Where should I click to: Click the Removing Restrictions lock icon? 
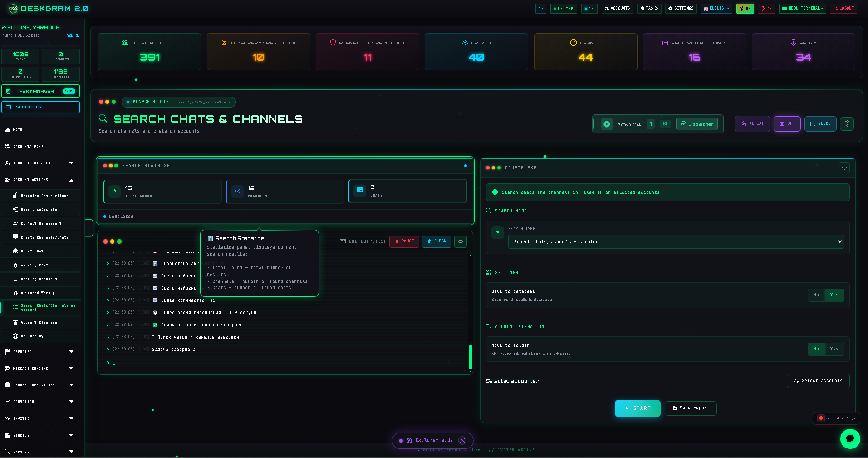[x=15, y=196]
